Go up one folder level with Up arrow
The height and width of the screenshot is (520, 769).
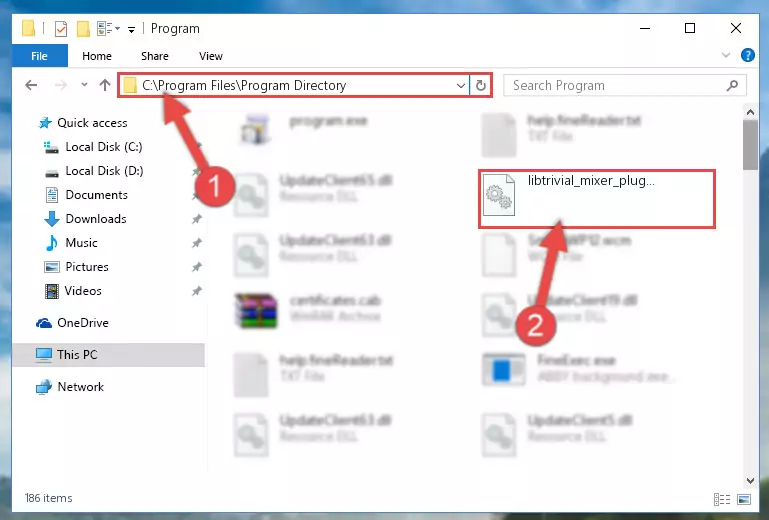[x=104, y=85]
